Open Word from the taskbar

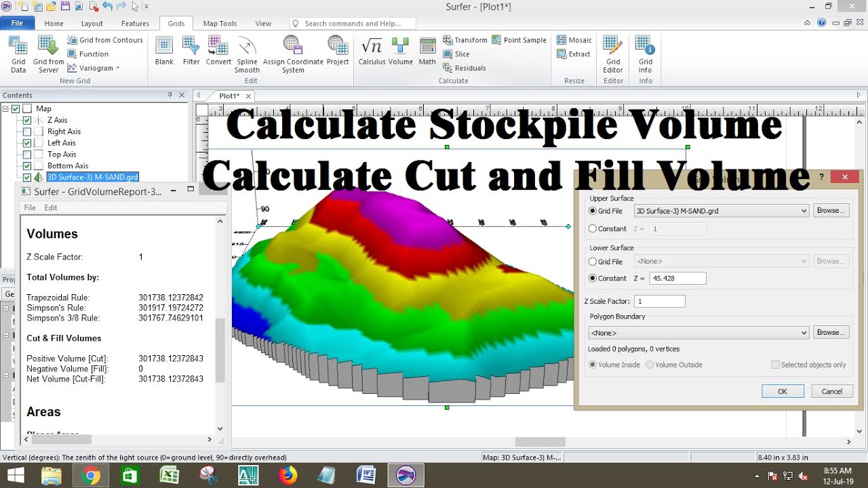(366, 476)
